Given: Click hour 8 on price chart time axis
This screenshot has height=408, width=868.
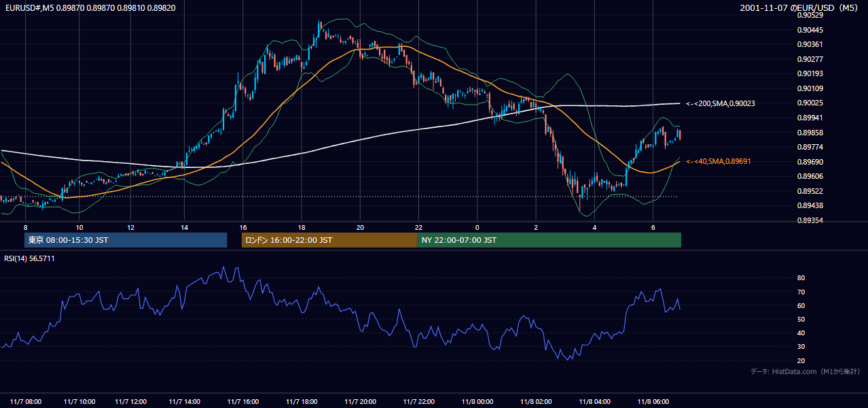Looking at the screenshot, I should click(25, 227).
